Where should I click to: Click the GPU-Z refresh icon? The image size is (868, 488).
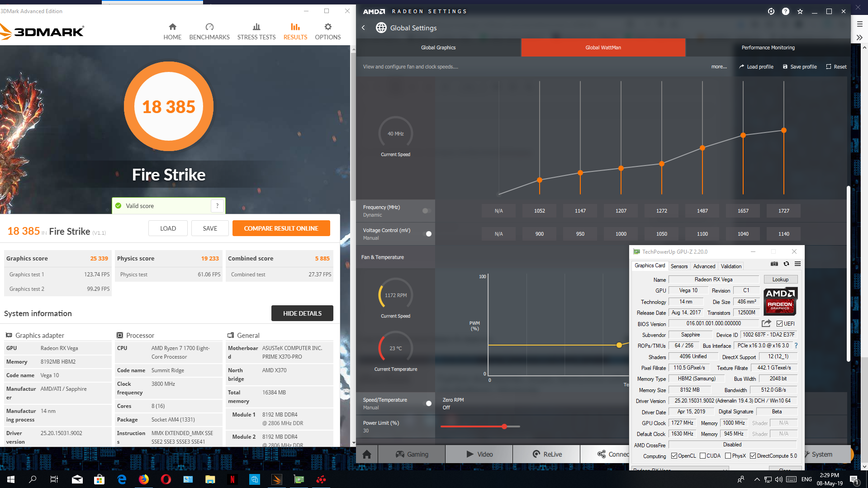[x=786, y=264]
